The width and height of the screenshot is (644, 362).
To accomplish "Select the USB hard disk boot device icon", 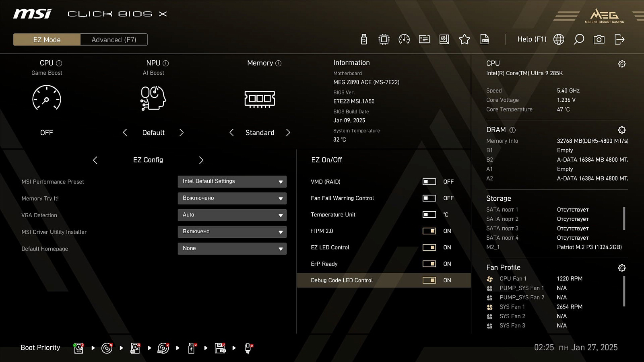I will coord(135,348).
